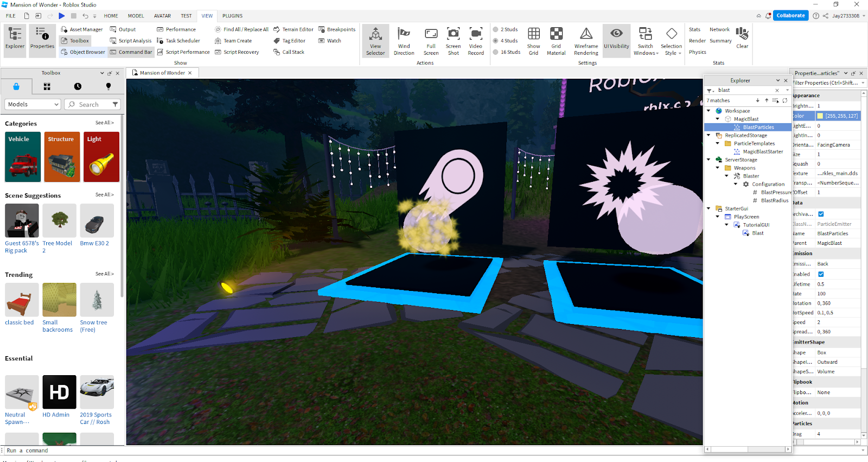868x462 pixels.
Task: Insert the HD Admin model
Action: (59, 396)
